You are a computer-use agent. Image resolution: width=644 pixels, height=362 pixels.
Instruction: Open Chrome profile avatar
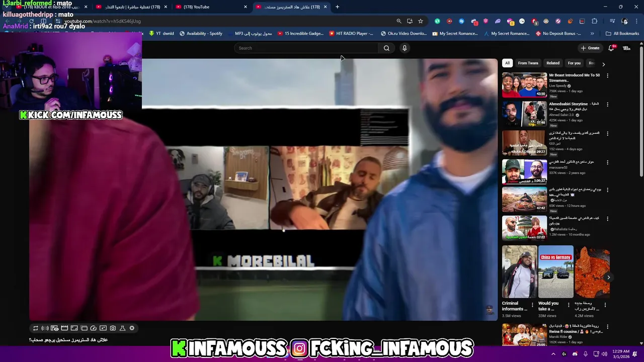pyautogui.click(x=624, y=21)
